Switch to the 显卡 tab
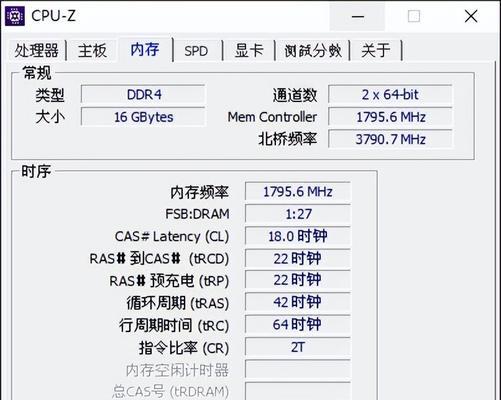Screen dimensions: 501x400 coord(249,51)
